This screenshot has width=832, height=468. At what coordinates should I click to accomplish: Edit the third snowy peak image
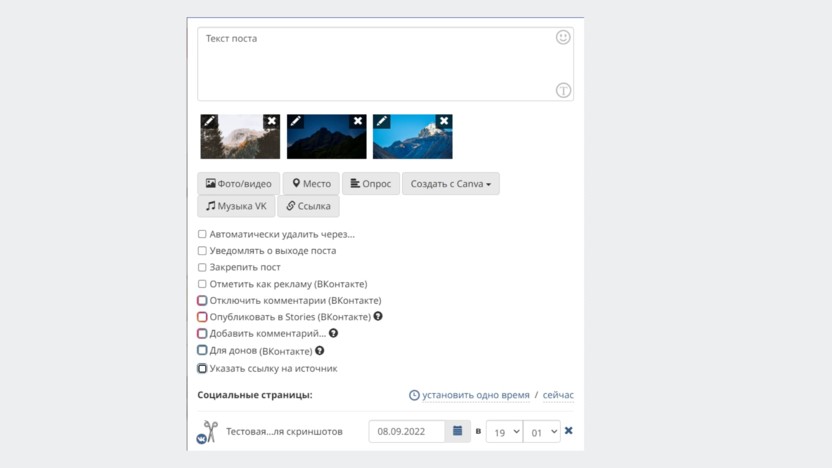click(x=382, y=121)
